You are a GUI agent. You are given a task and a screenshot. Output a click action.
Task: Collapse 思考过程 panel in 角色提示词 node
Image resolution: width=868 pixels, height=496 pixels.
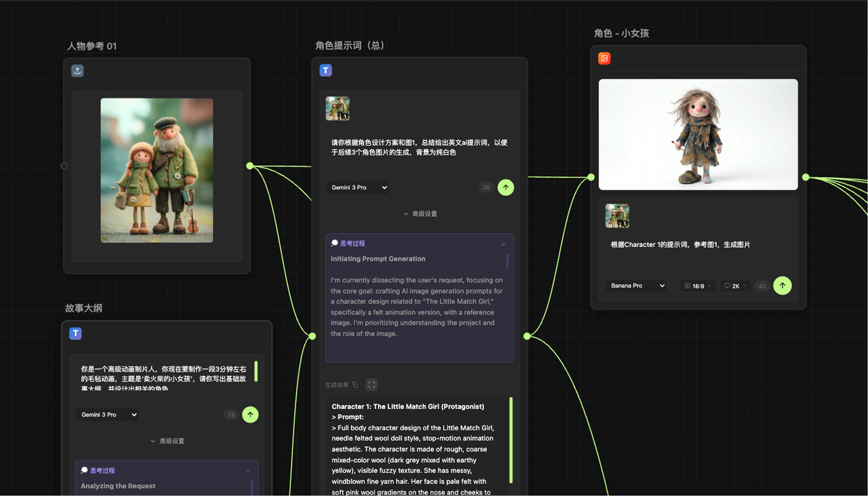coord(503,244)
